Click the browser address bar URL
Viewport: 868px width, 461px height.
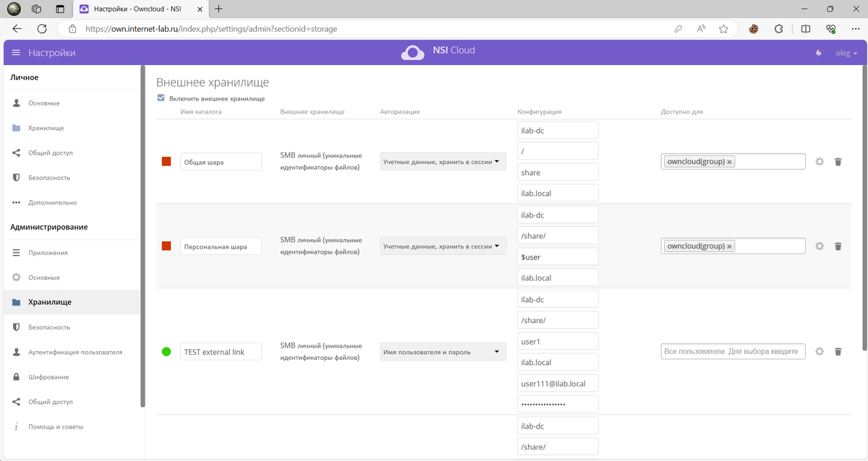[211, 29]
